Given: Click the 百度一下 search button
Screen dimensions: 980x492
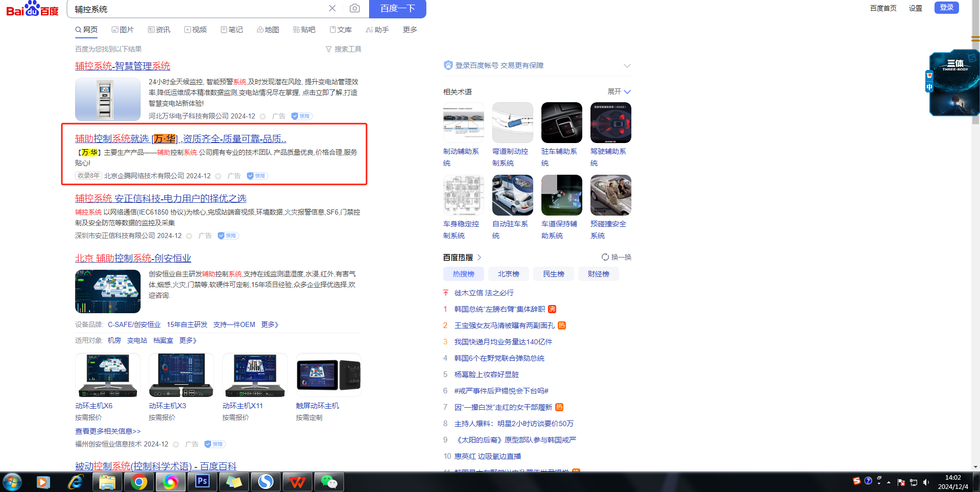Looking at the screenshot, I should (398, 9).
